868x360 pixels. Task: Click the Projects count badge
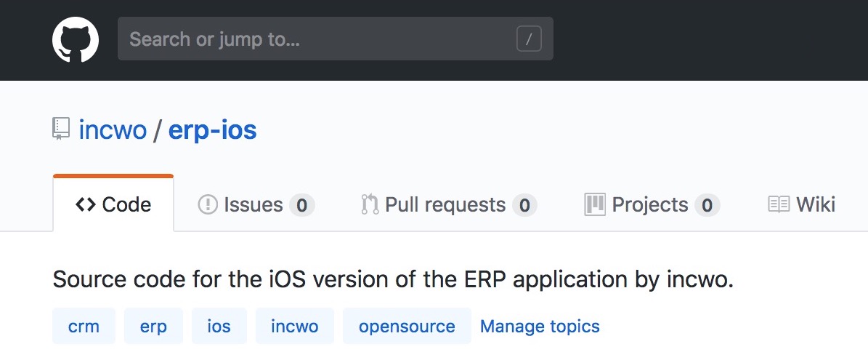point(707,206)
